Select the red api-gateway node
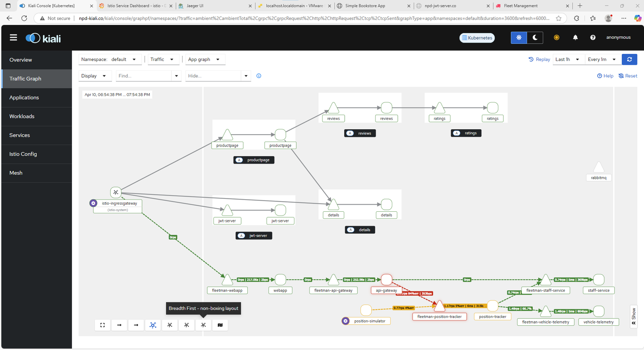Viewport: 644px width, 350px height. [x=386, y=280]
